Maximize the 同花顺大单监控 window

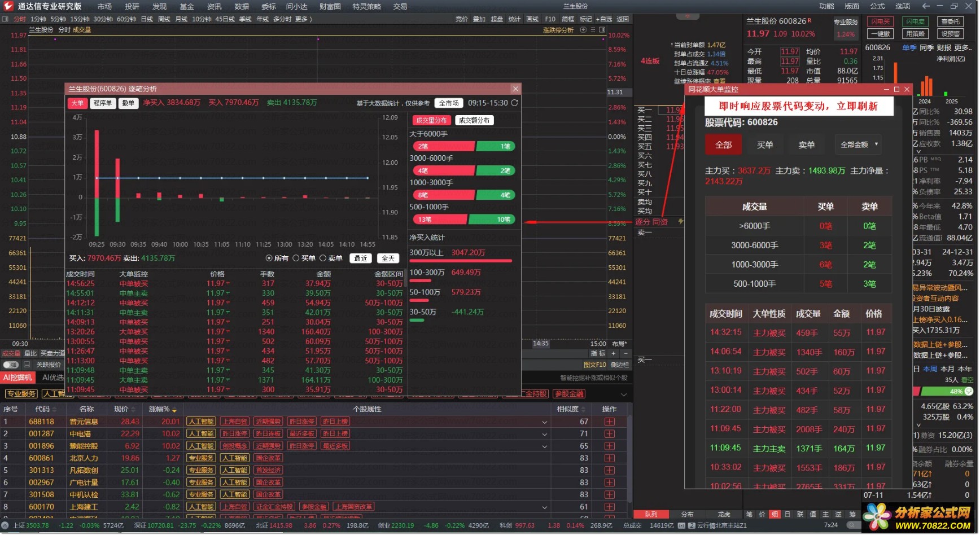[x=896, y=89]
